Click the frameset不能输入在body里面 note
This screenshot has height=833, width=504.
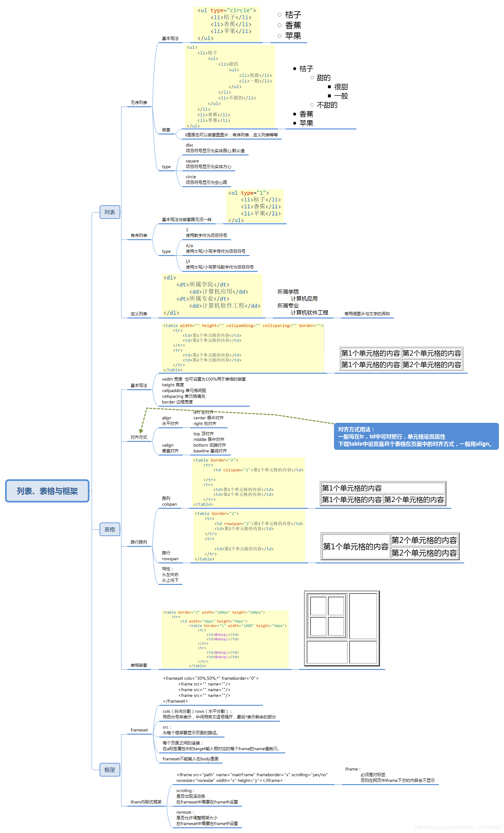(190, 759)
